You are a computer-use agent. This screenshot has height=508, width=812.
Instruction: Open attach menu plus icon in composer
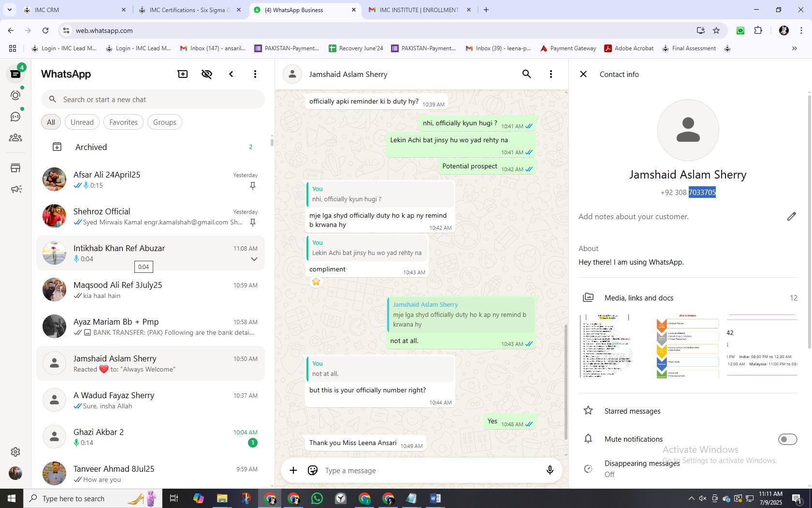pyautogui.click(x=293, y=470)
